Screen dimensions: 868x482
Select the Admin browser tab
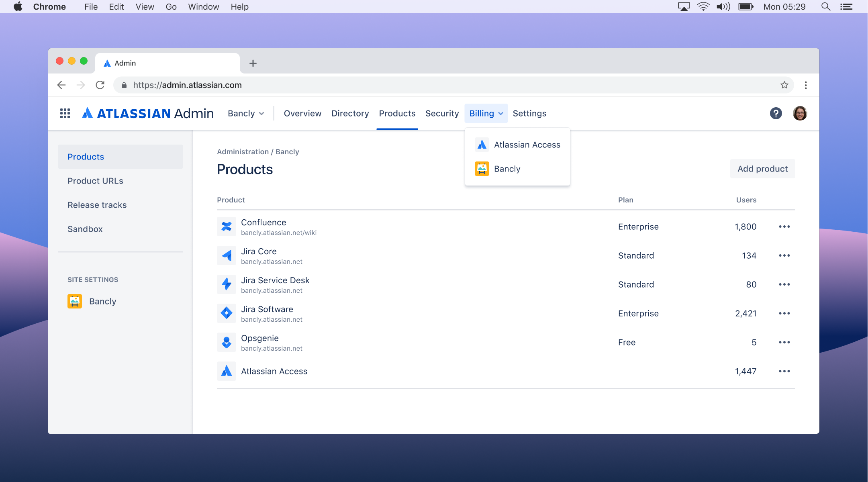coord(167,63)
